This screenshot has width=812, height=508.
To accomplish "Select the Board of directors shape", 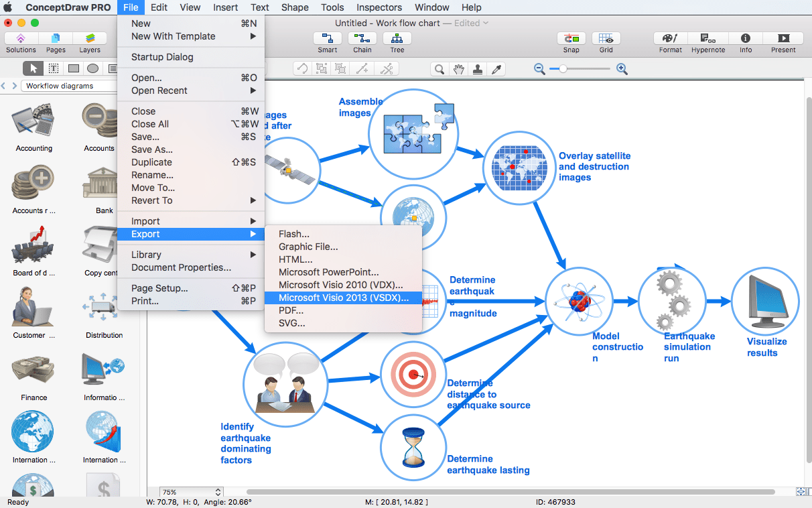I will [x=33, y=251].
